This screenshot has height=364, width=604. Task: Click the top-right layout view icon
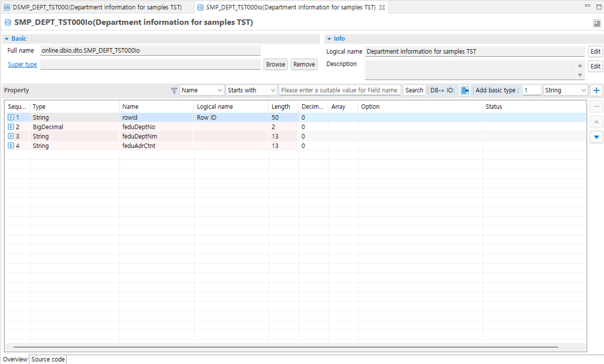tap(597, 23)
